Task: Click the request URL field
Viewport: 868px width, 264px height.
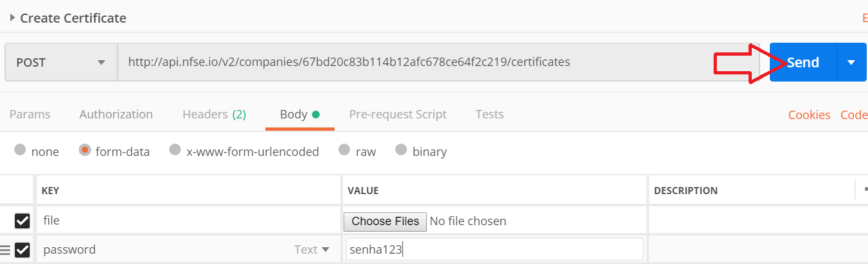Action: click(x=413, y=62)
